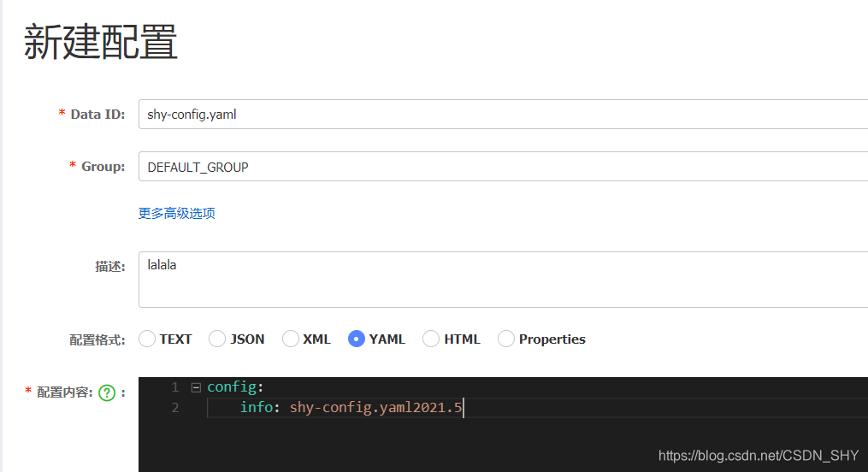Select the JSON format radio button
The height and width of the screenshot is (472, 868).
[217, 339]
